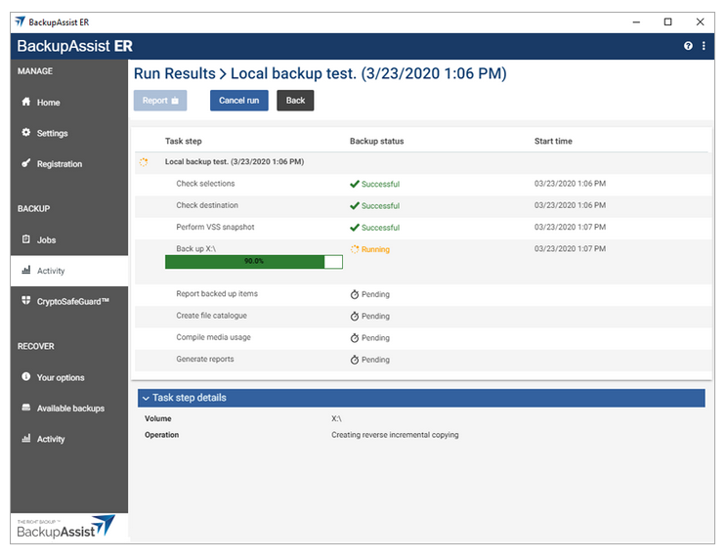Click the Settings gear icon
The height and width of the screenshot is (560, 728).
click(x=26, y=133)
